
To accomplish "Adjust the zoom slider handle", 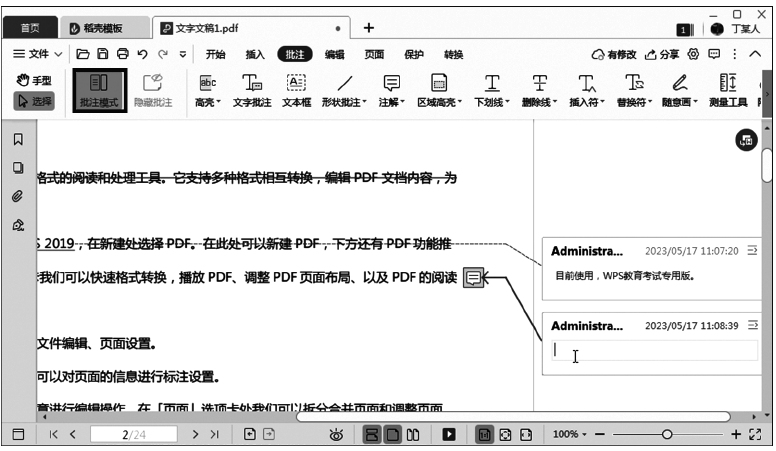I will pyautogui.click(x=667, y=435).
